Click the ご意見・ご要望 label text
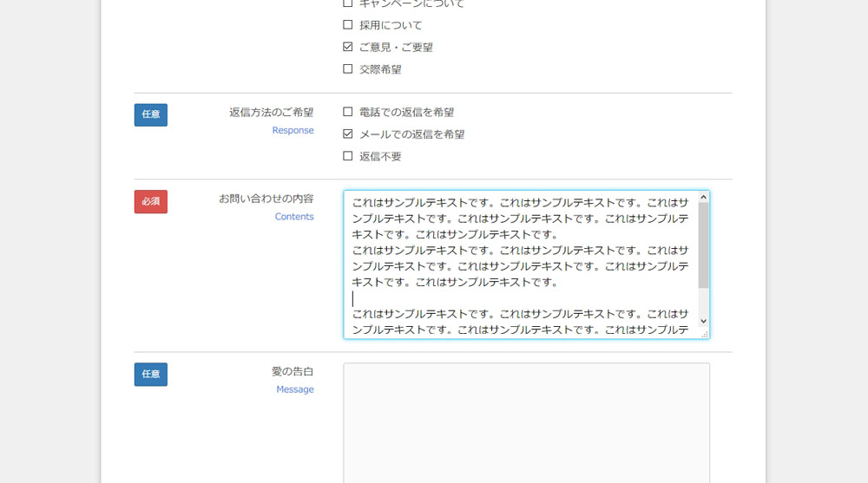The image size is (868, 483). tap(396, 48)
